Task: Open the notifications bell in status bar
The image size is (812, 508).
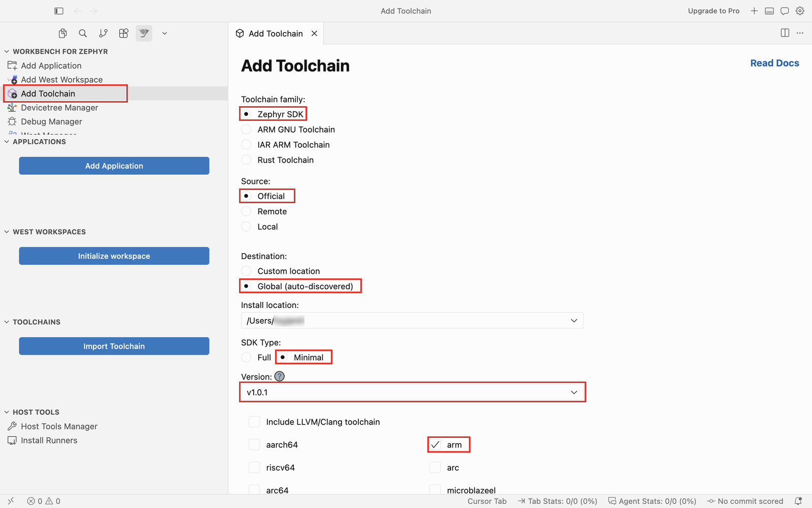Action: click(x=798, y=501)
